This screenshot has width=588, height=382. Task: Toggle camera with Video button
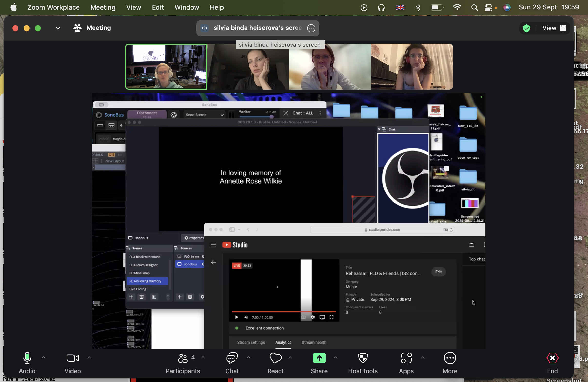click(x=73, y=358)
